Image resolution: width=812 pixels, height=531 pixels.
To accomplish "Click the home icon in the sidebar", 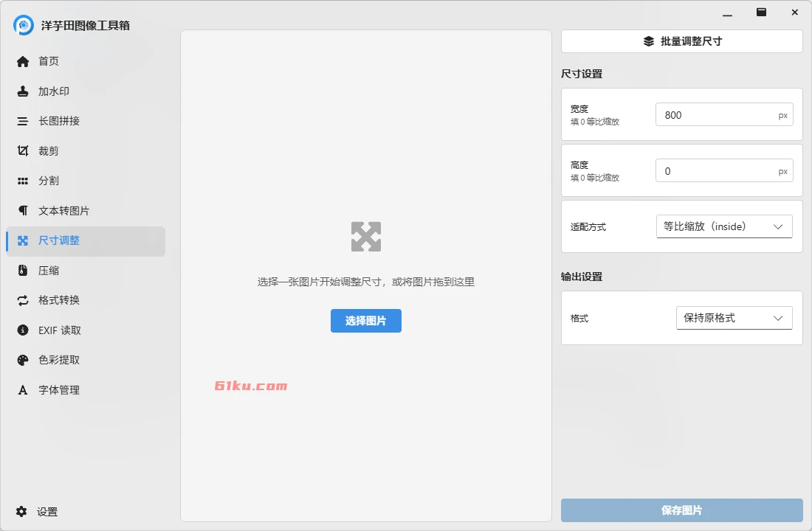I will [23, 62].
